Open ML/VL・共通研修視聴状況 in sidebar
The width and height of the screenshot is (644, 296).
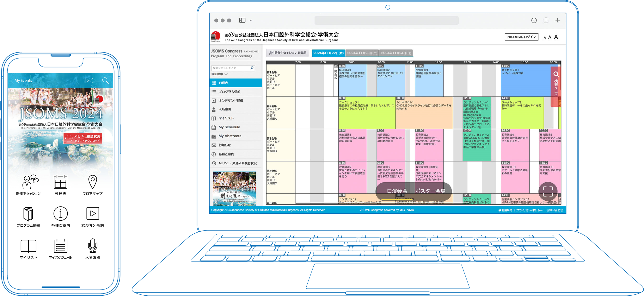[x=236, y=163]
